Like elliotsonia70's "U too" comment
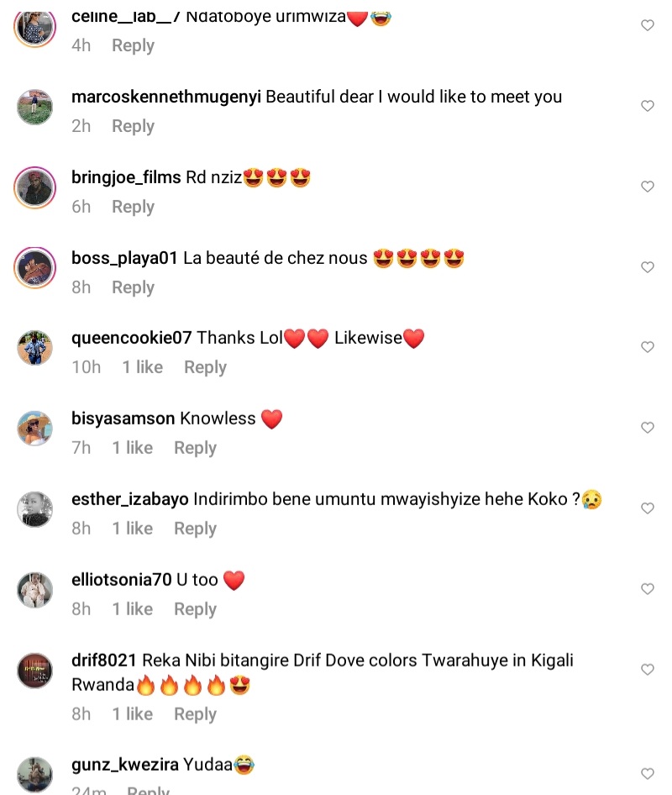Image resolution: width=672 pixels, height=795 pixels. coord(648,589)
